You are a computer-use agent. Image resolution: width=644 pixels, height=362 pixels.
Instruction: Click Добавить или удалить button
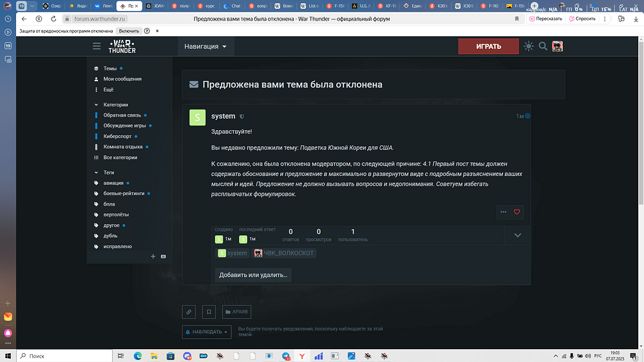(253, 275)
